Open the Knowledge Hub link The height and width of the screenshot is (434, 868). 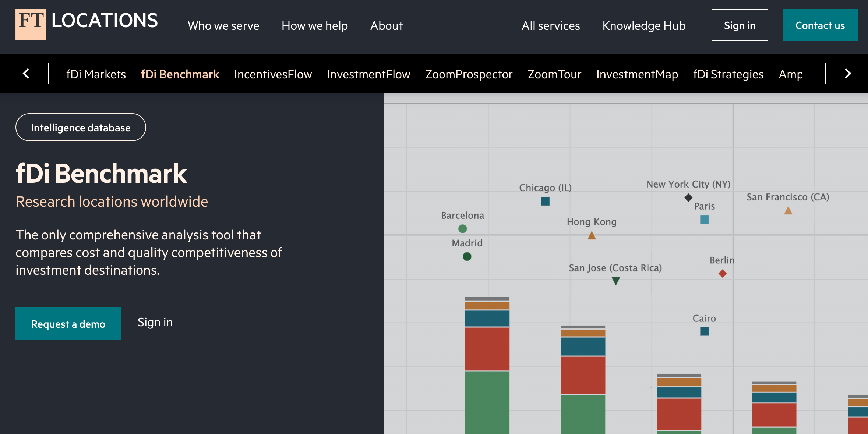[643, 26]
